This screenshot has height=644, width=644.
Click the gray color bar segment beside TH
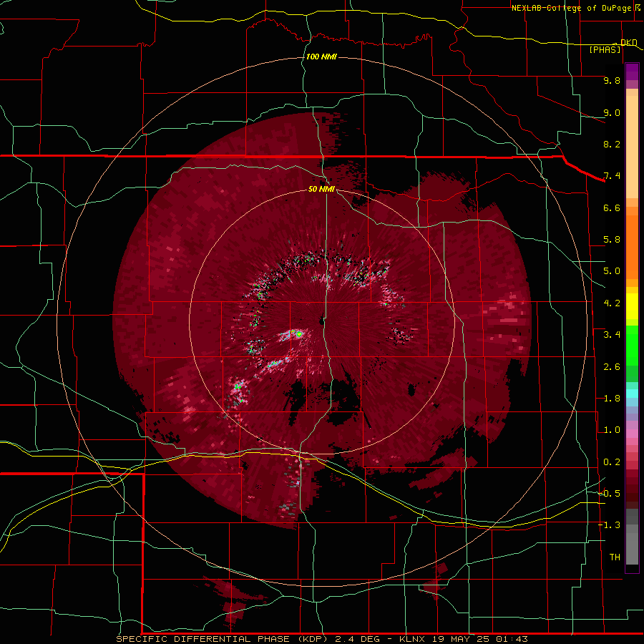tap(632, 550)
